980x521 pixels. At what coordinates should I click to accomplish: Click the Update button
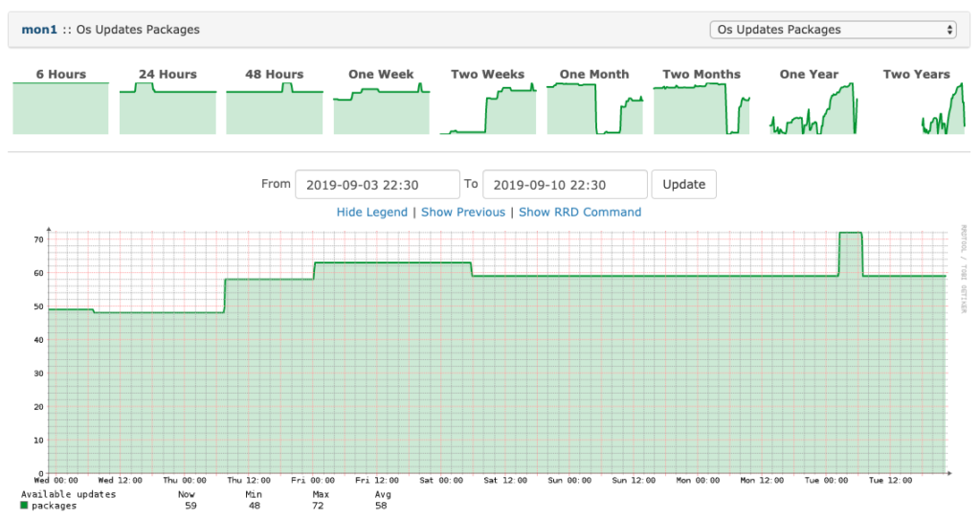click(x=683, y=185)
